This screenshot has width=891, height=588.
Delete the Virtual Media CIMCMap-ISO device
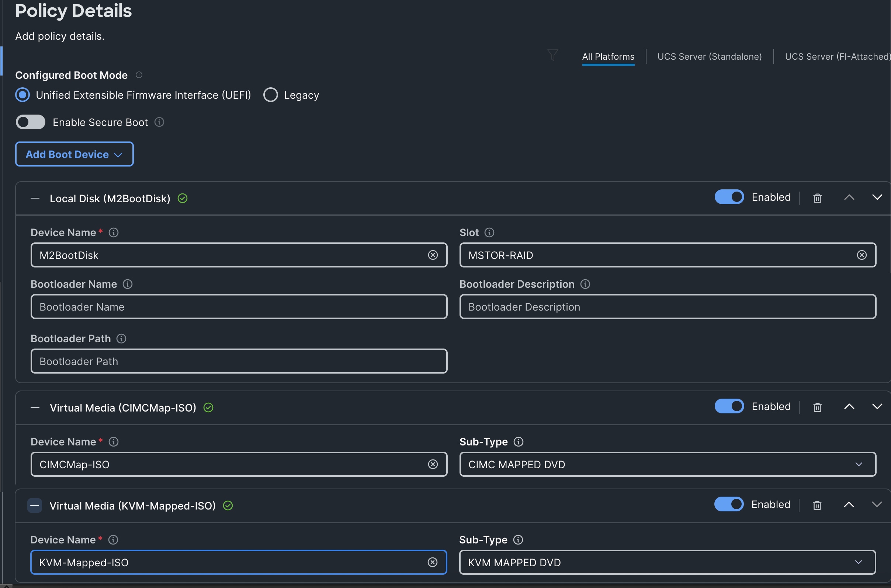tap(817, 407)
